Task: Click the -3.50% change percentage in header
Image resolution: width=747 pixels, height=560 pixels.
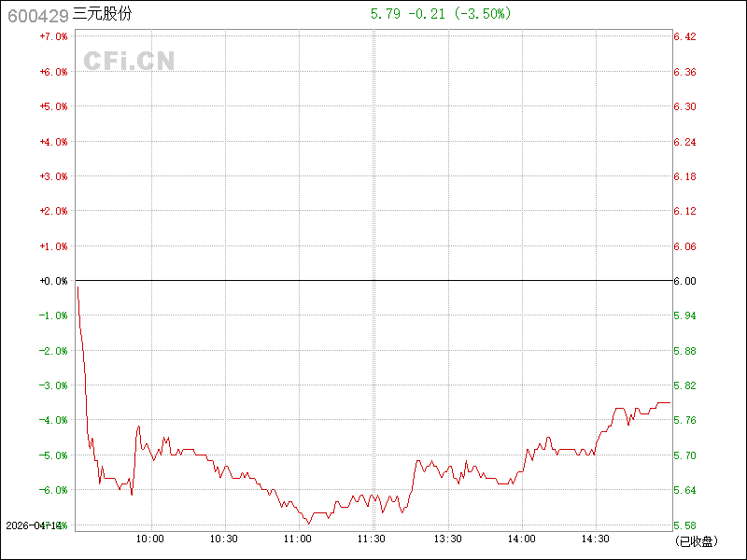Action: tap(482, 14)
